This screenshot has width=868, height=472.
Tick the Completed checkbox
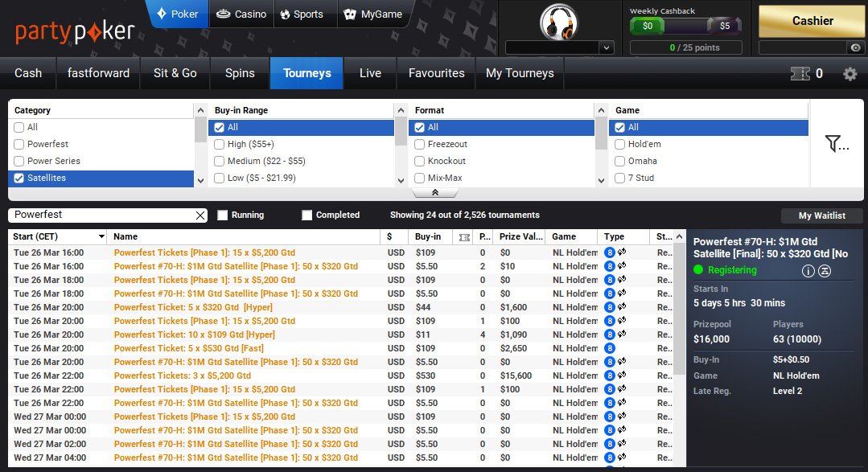click(306, 215)
